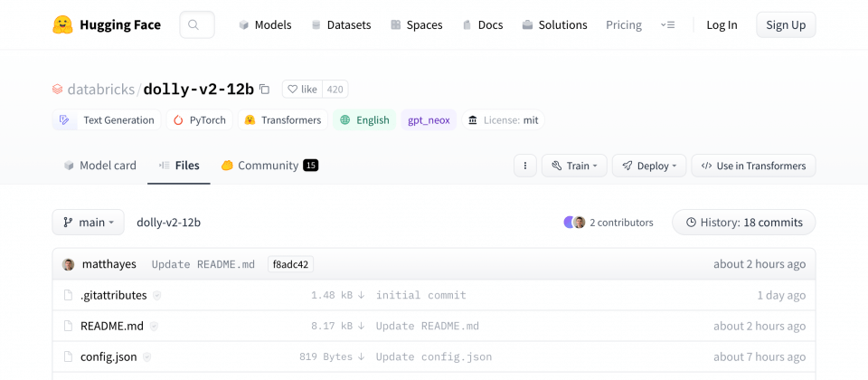Viewport: 868px width, 380px height.
Task: Open the 420 likes count
Action: [335, 90]
